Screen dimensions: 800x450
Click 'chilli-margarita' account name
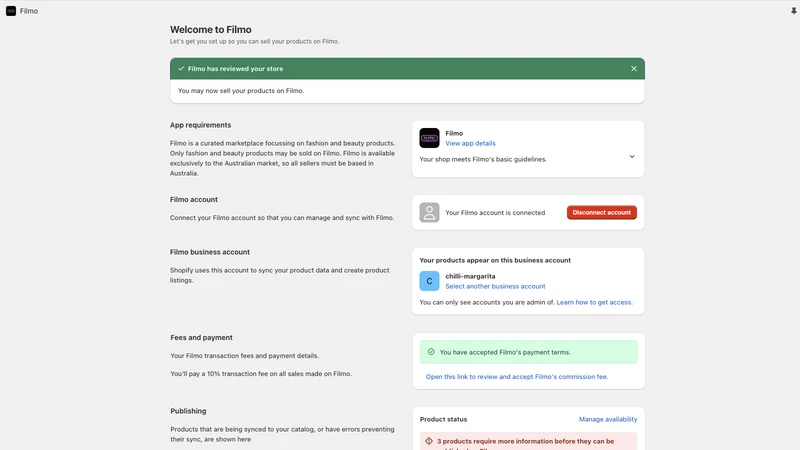(x=470, y=276)
